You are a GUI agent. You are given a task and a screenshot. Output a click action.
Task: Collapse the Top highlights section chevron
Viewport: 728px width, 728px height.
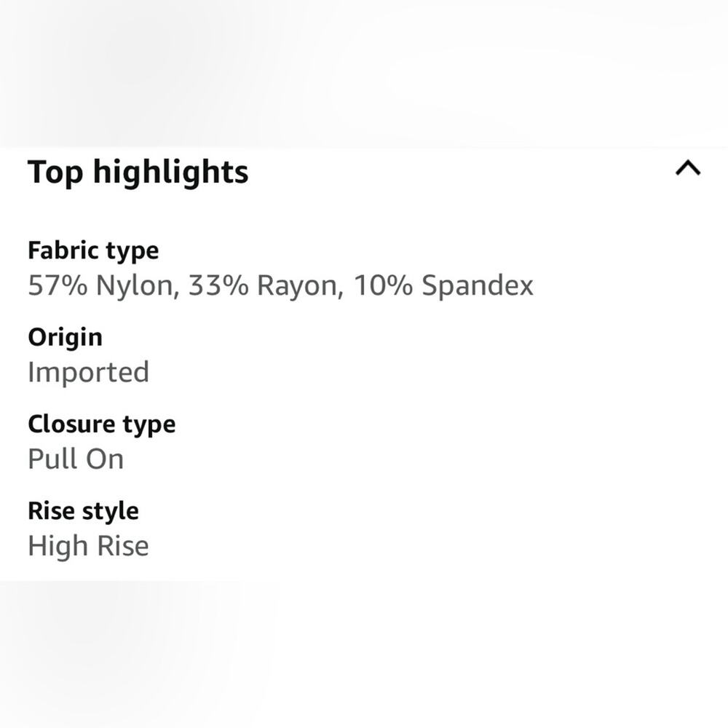[688, 168]
